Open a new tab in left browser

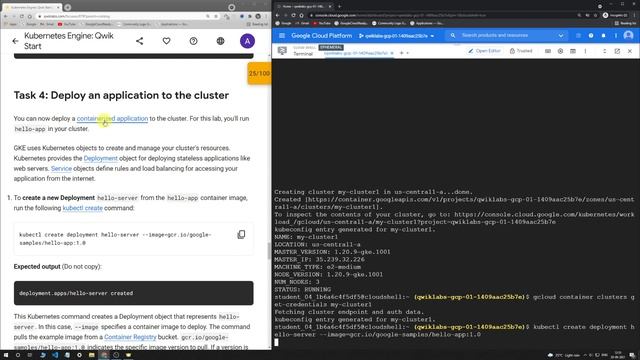click(68, 7)
